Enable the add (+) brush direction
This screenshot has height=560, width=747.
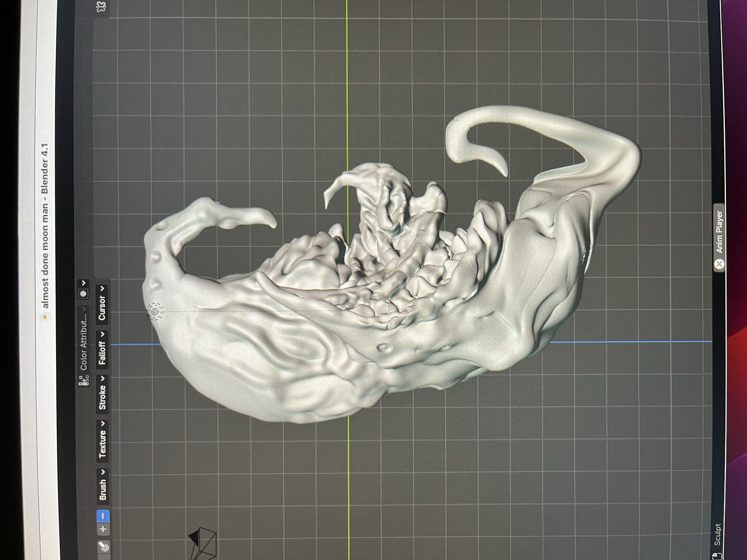point(103,529)
